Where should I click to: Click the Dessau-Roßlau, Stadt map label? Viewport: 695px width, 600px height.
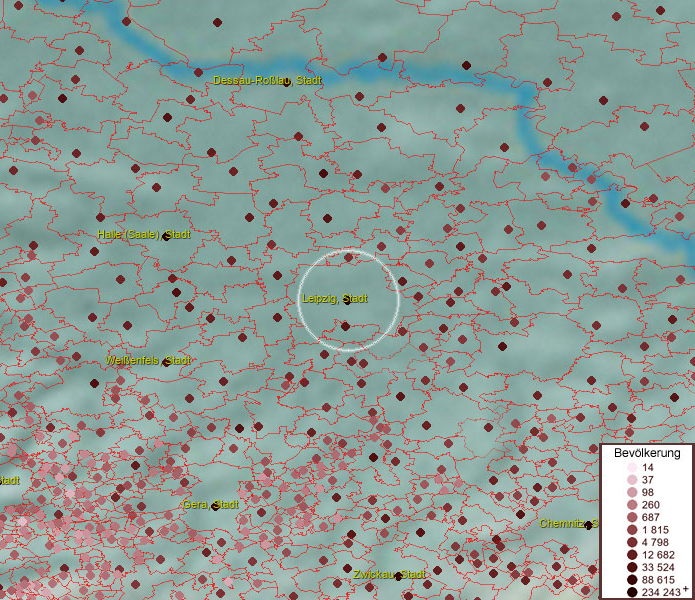[267, 80]
